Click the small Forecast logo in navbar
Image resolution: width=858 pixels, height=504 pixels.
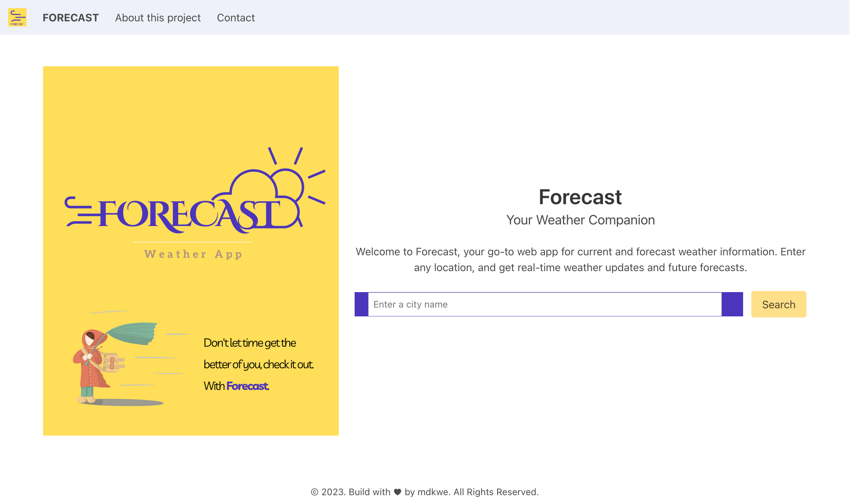pyautogui.click(x=17, y=17)
